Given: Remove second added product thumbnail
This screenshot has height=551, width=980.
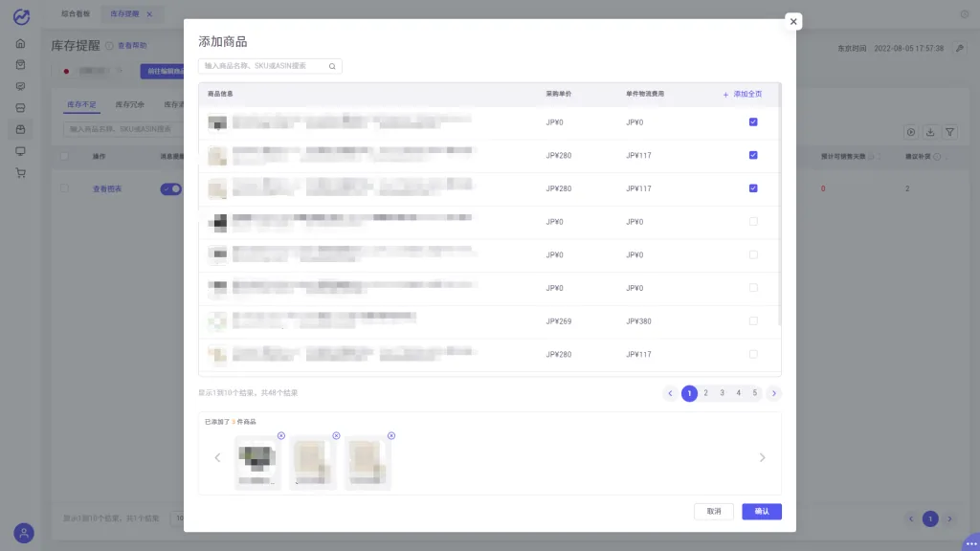Looking at the screenshot, I should point(336,436).
